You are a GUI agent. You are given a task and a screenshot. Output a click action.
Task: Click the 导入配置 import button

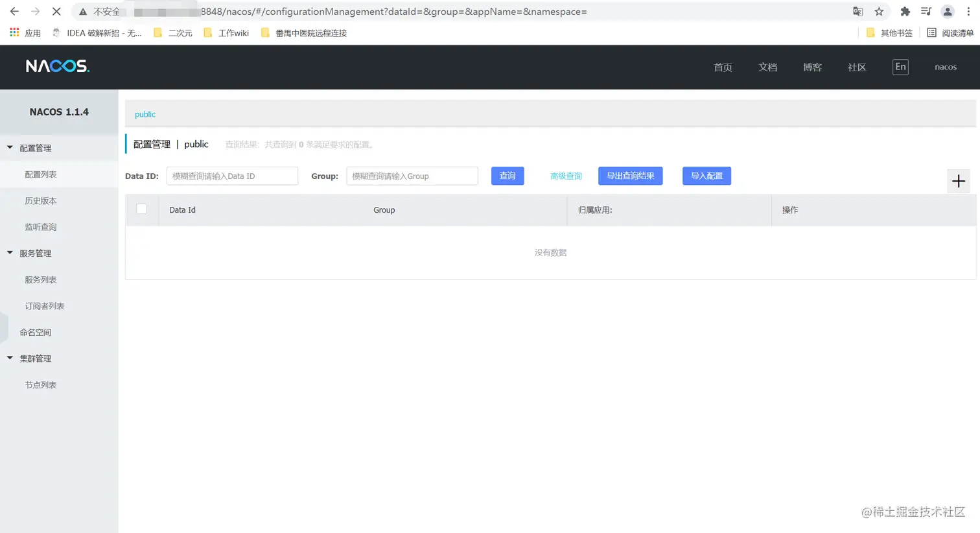706,176
